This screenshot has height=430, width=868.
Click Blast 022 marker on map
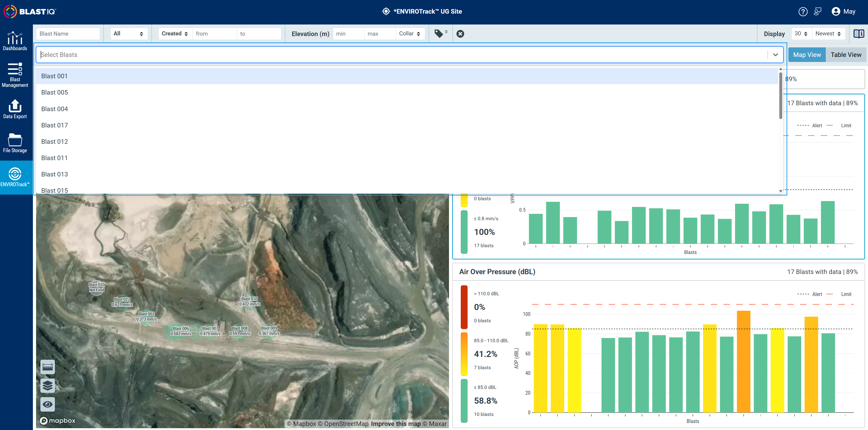point(122,302)
